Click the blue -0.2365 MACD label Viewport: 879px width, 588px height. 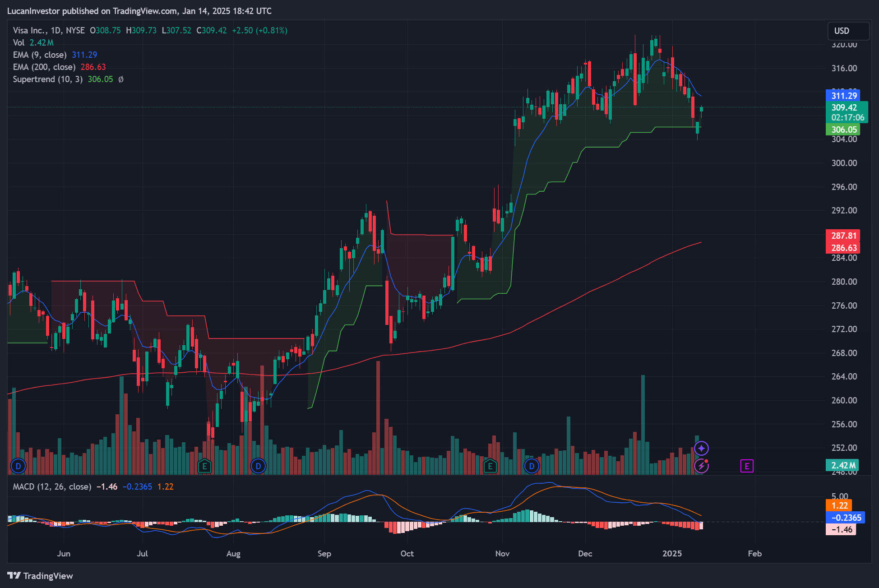click(x=845, y=518)
